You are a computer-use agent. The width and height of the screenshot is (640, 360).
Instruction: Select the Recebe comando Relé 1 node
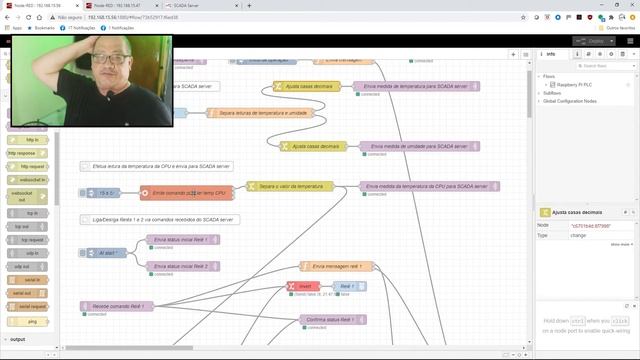pyautogui.click(x=117, y=306)
